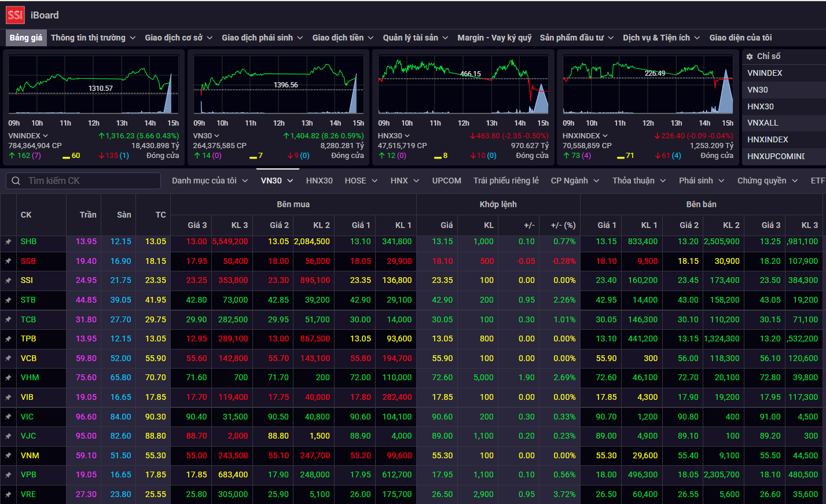Toggle the pin icon for VIC row
Image resolution: width=826 pixels, height=504 pixels.
coord(8,417)
